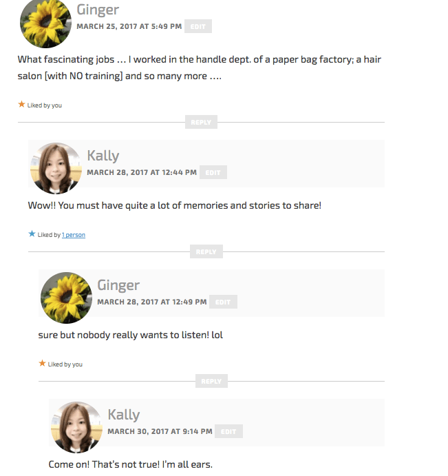Open Kally's avatar on the March 28 reply
The image size is (448, 476).
pos(56,168)
